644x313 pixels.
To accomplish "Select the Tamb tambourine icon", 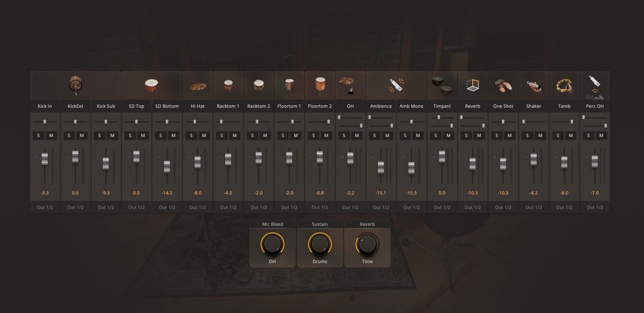I will click(564, 85).
